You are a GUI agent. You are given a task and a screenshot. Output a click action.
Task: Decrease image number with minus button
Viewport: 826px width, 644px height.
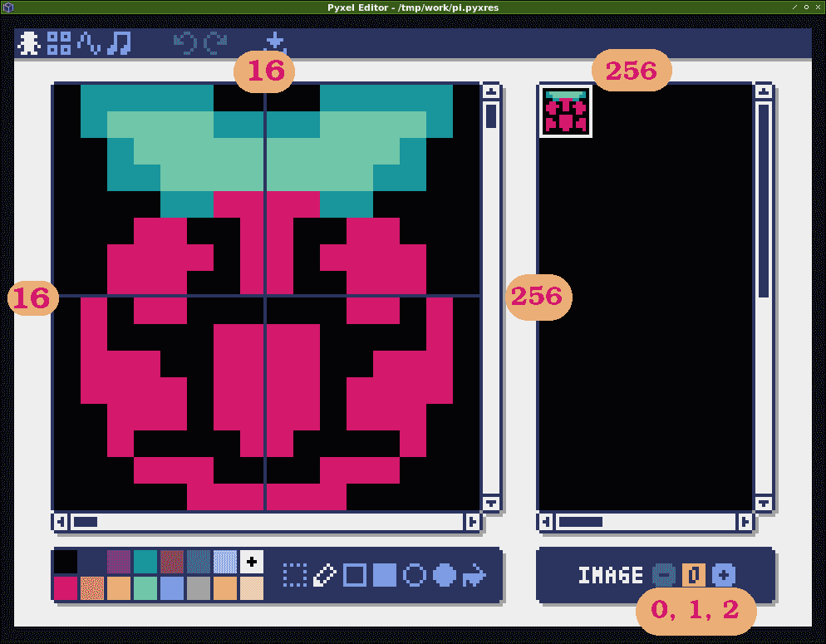tap(664, 575)
